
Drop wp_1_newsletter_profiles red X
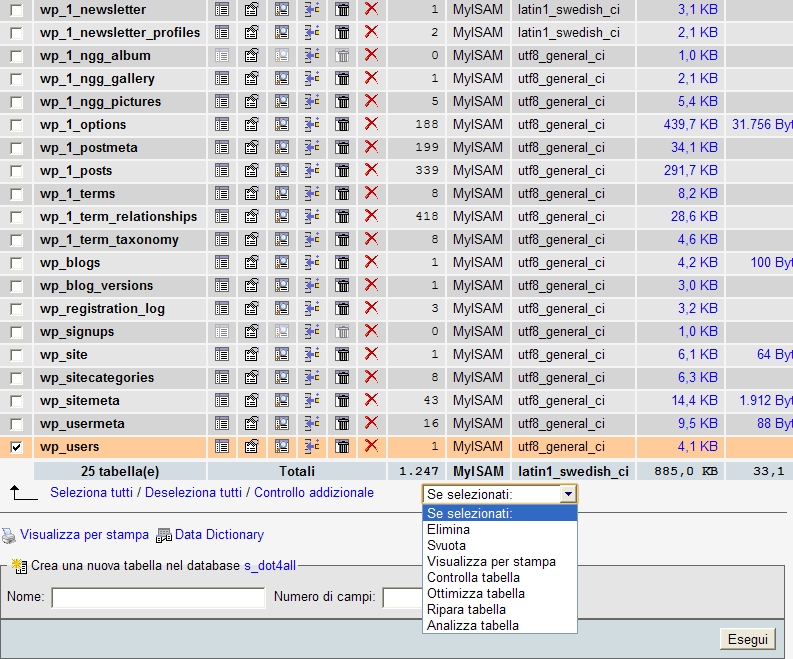coord(371,31)
